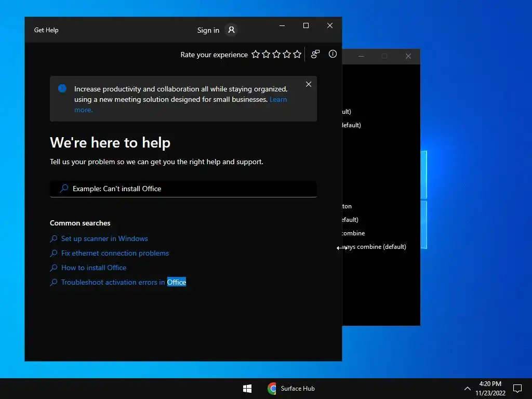This screenshot has width=532, height=399.
Task: Open the clock showing 4:20 PM
Action: click(490, 389)
